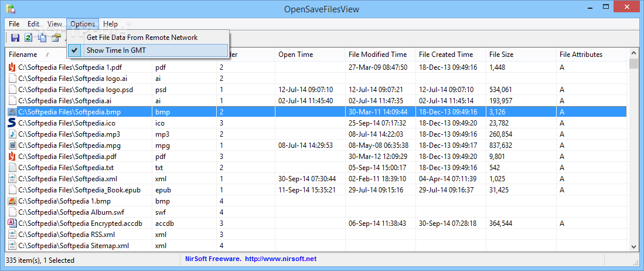The height and width of the screenshot is (271, 644).
Task: Select row C:\Softpedia Files\Softpedia.mp3
Action: click(316, 134)
